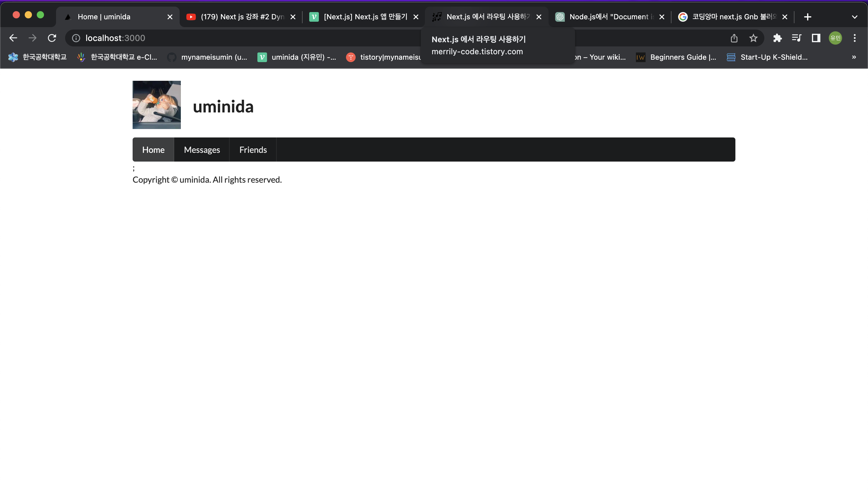The height and width of the screenshot is (501, 868).
Task: Click merrily-code.tistory.com in tab tooltip
Action: coord(477,52)
